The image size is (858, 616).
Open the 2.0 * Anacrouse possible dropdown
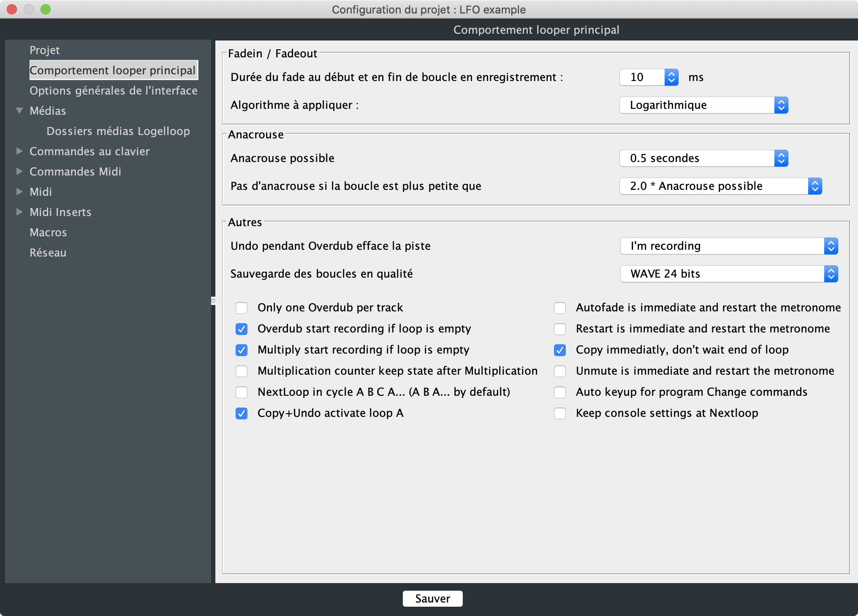721,186
